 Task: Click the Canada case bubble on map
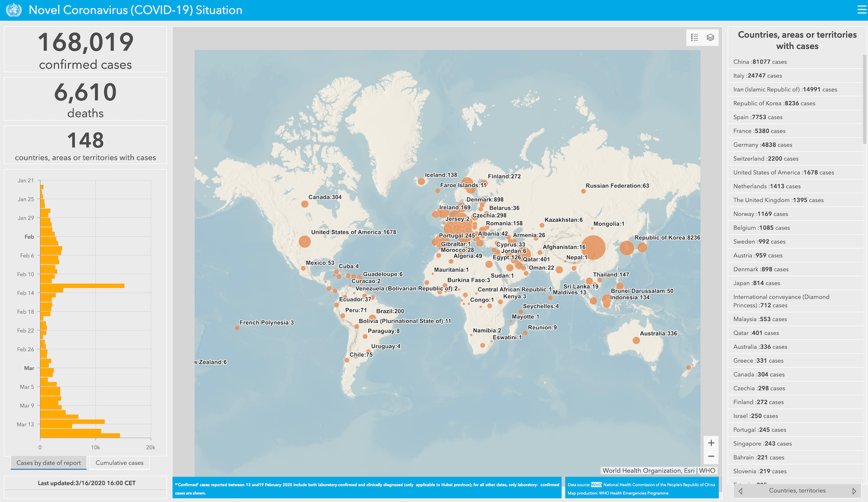(x=305, y=204)
